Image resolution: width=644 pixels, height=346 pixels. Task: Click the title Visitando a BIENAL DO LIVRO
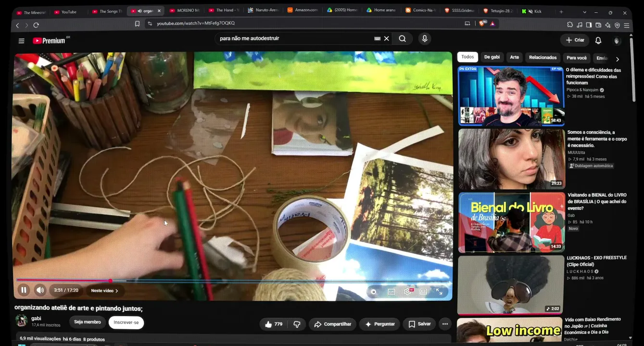[x=597, y=201]
